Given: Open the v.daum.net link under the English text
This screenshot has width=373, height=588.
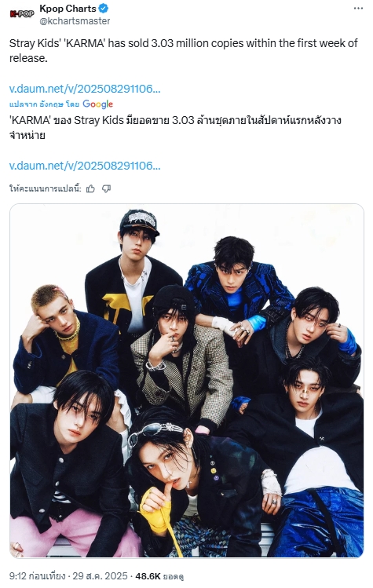Looking at the screenshot, I should point(85,89).
